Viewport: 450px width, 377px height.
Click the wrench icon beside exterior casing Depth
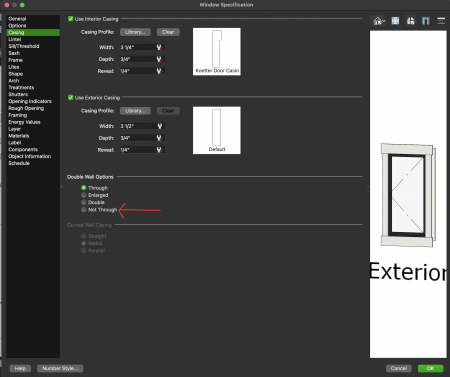click(160, 138)
